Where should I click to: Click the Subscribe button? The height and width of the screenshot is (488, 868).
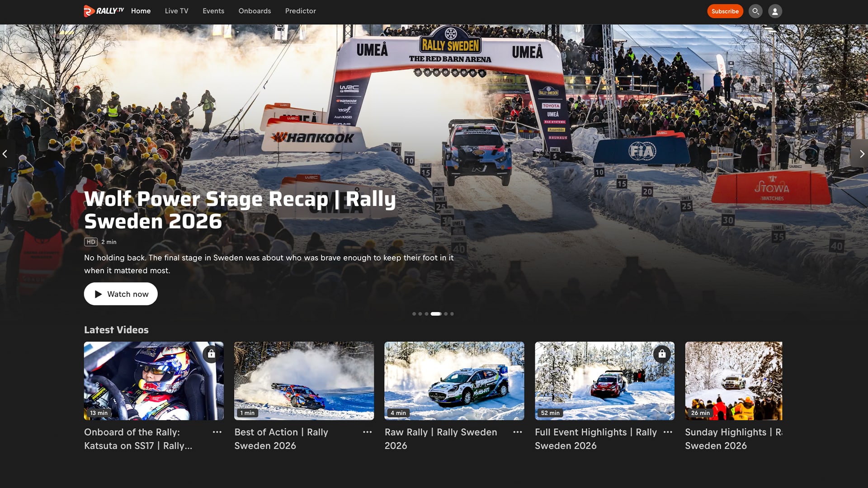(x=725, y=11)
